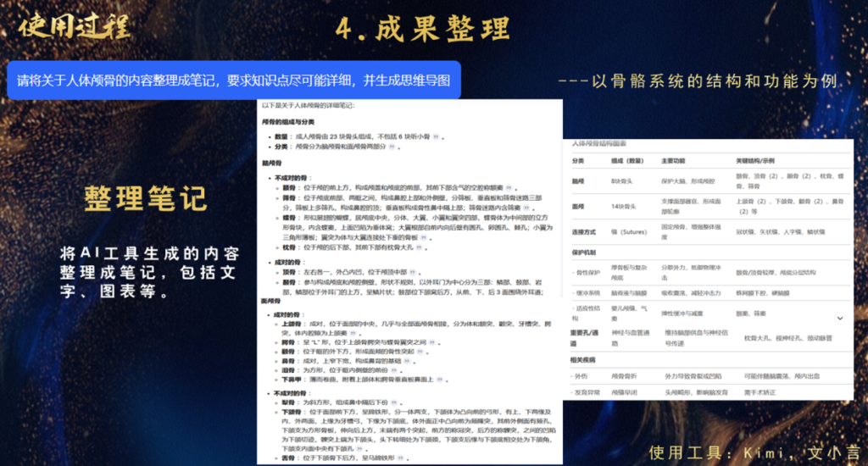Image resolution: width=868 pixels, height=466 pixels.
Task: Click the 颅骨的组成与分类 heading
Action: (x=288, y=122)
